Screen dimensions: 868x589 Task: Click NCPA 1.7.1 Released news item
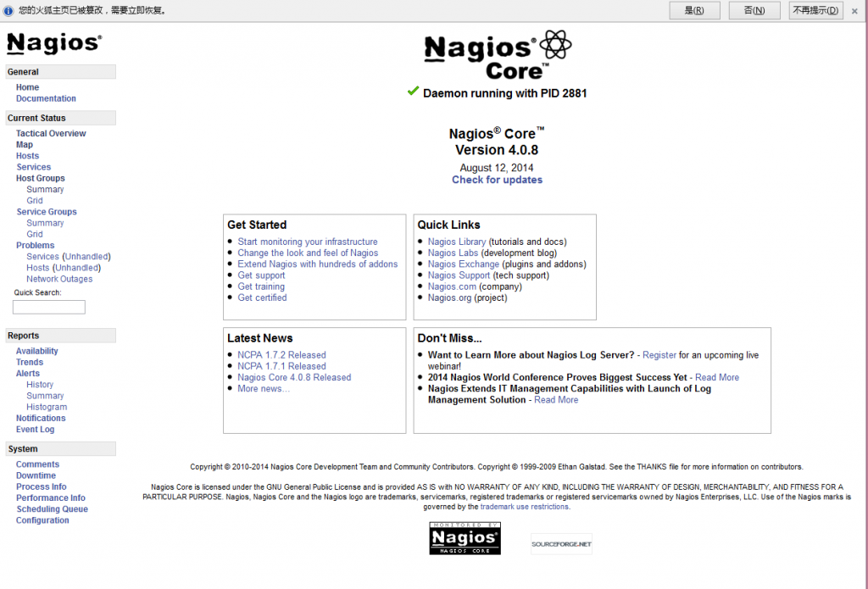[281, 366]
